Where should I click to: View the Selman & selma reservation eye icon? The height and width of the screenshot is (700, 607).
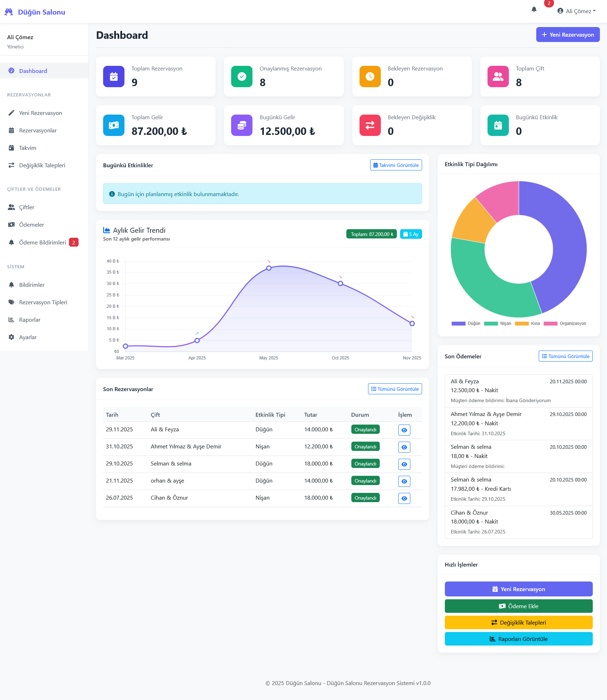point(404,464)
